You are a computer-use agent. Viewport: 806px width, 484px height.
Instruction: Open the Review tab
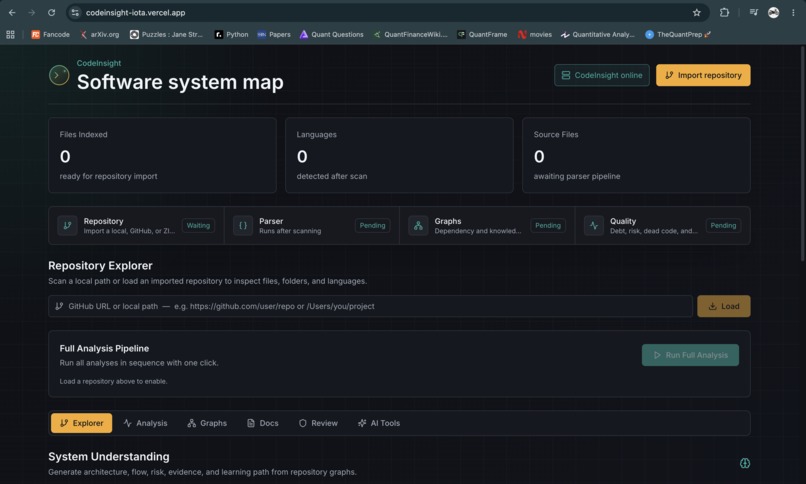tap(318, 423)
